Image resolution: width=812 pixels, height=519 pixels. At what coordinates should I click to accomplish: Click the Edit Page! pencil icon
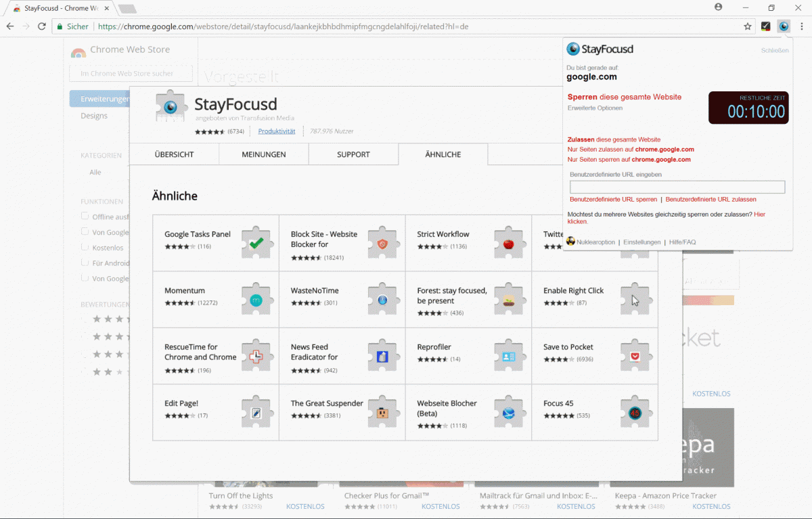coord(256,411)
